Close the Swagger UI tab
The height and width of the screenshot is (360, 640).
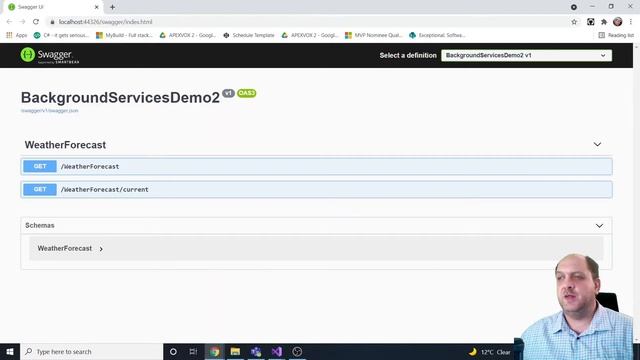97,7
